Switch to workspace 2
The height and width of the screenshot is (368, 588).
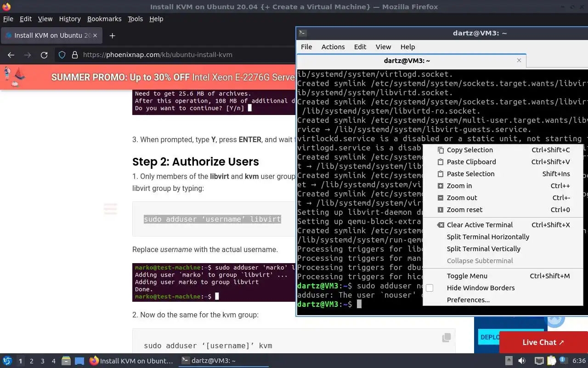coord(31,361)
